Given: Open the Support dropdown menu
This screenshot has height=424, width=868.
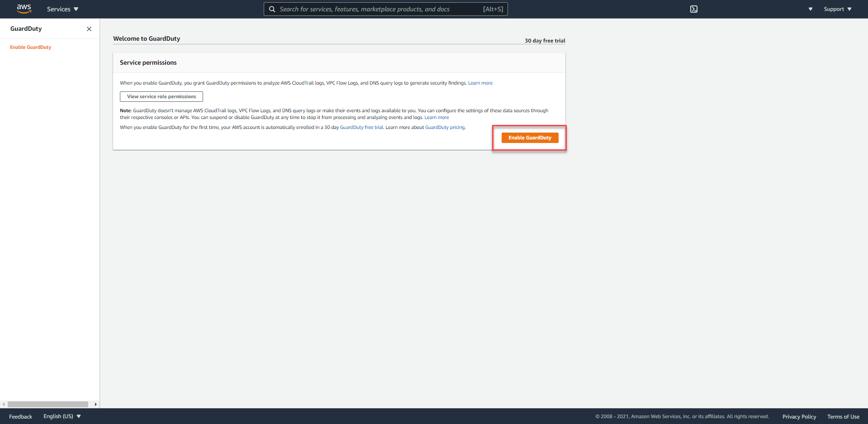Looking at the screenshot, I should 837,9.
